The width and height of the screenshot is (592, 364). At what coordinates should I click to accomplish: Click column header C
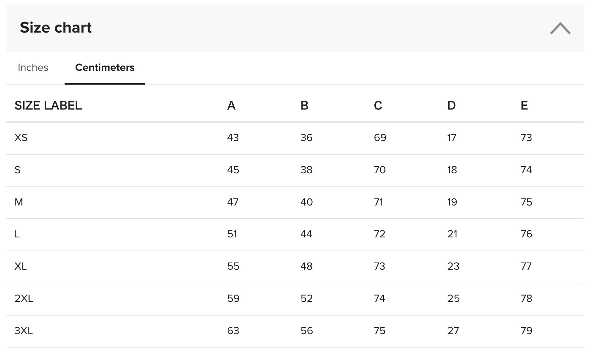(378, 106)
